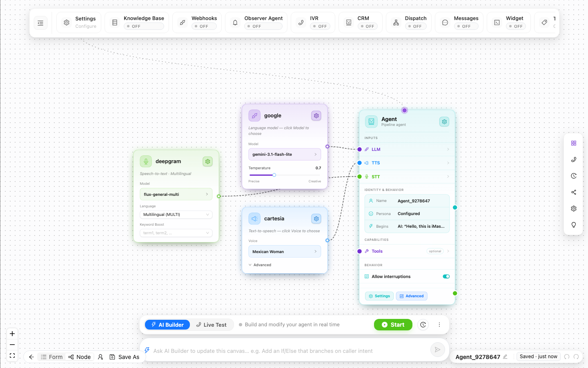Open grid panel icon in right sidebar
The height and width of the screenshot is (368, 588).
click(574, 143)
